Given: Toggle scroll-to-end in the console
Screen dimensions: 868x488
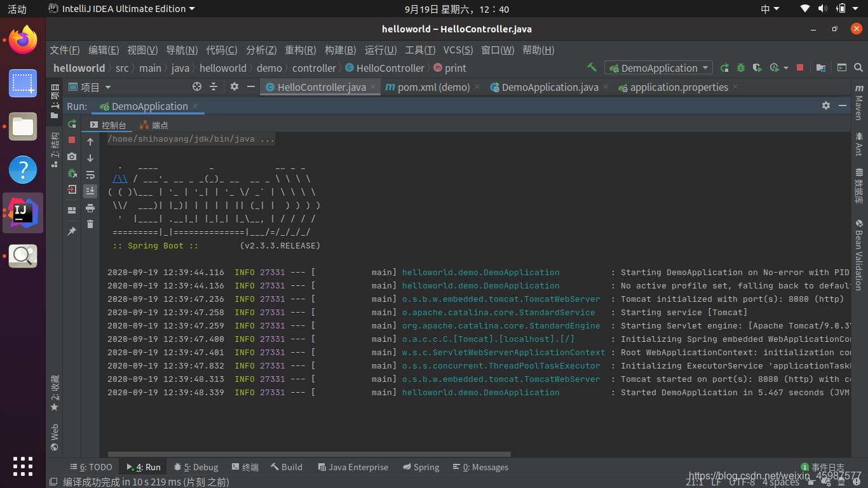Looking at the screenshot, I should click(x=90, y=191).
